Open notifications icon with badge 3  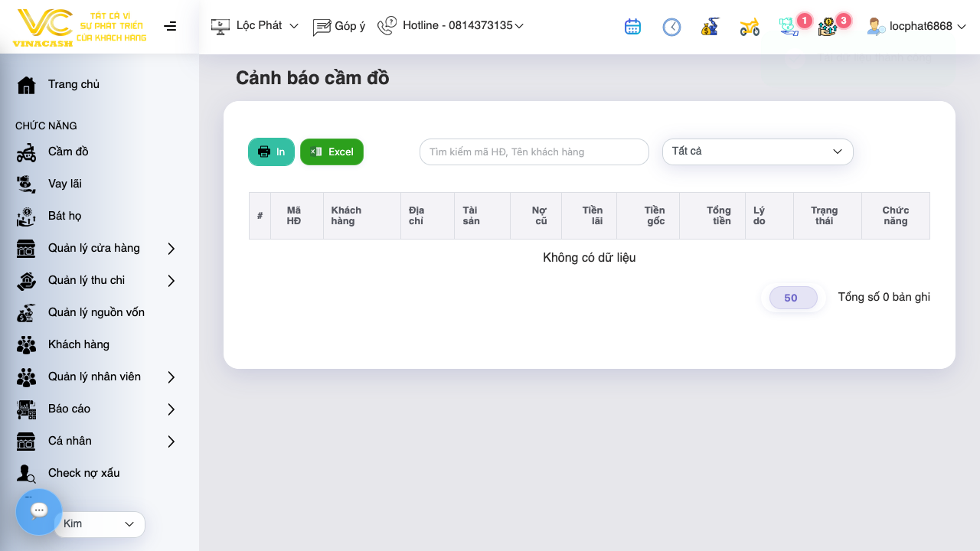click(829, 25)
